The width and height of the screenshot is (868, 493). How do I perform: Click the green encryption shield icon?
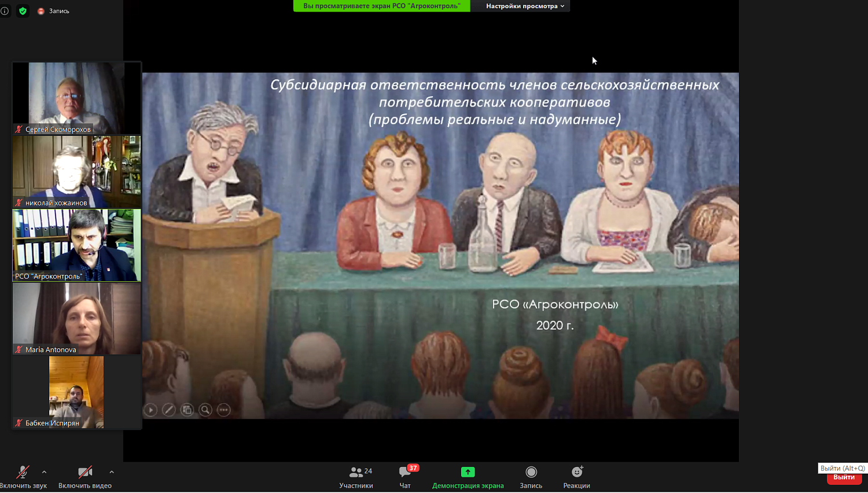click(23, 11)
